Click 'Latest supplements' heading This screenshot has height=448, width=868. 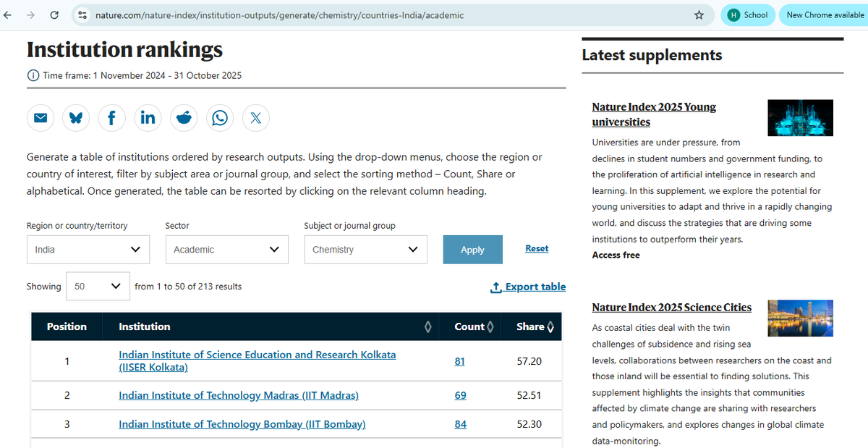pos(652,55)
